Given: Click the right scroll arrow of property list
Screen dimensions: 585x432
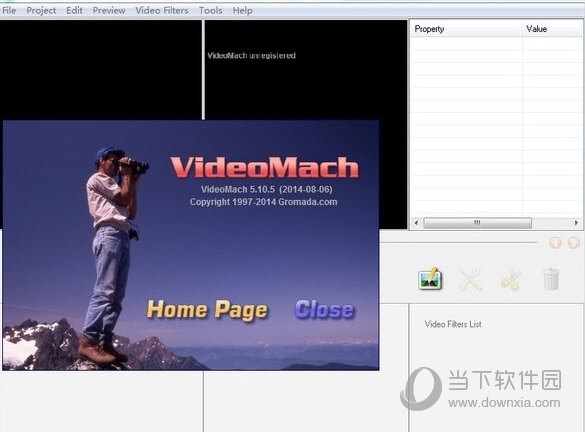Looking at the screenshot, I should coord(576,223).
